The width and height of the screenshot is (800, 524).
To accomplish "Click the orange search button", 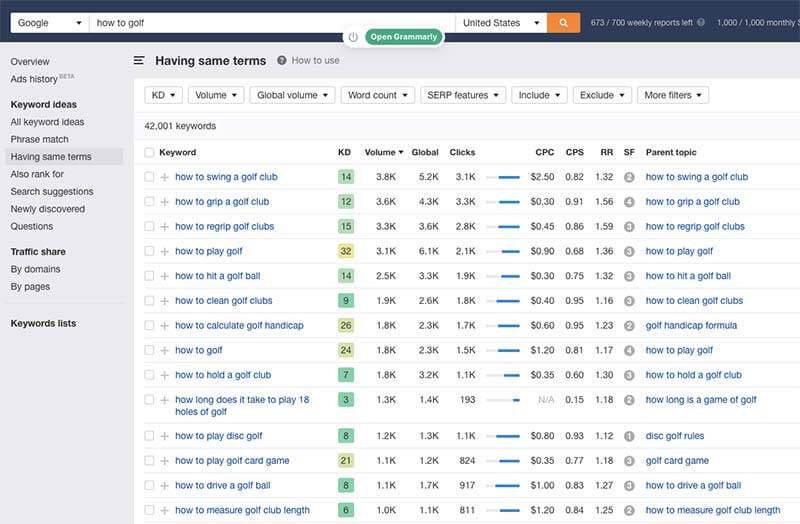I will [x=564, y=22].
